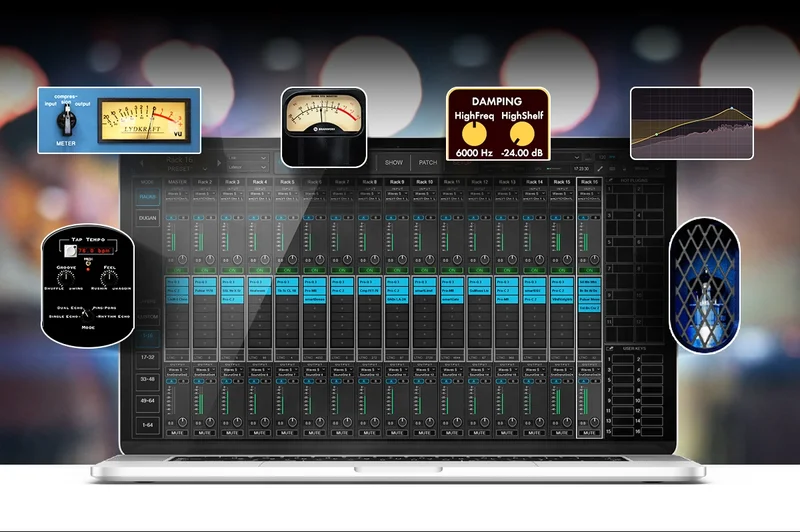Image resolution: width=800 pixels, height=532 pixels.
Task: Open the Rack 9 input device dropdown
Action: pyautogui.click(x=397, y=194)
